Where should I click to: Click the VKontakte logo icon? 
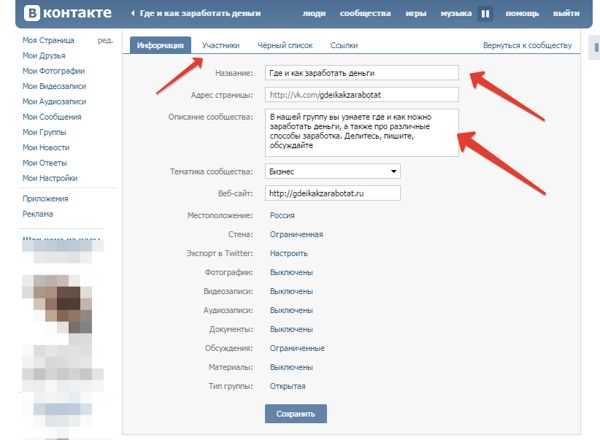(x=32, y=13)
